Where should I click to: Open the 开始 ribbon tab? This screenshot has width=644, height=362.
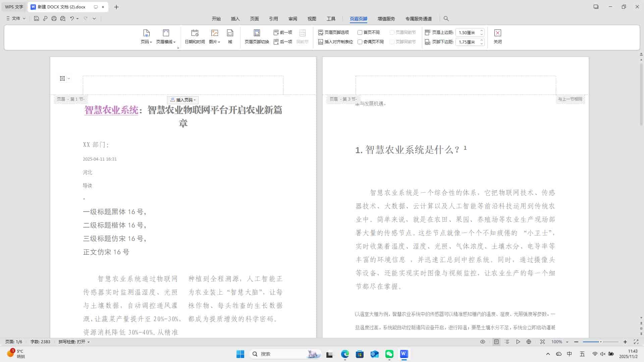(x=216, y=19)
